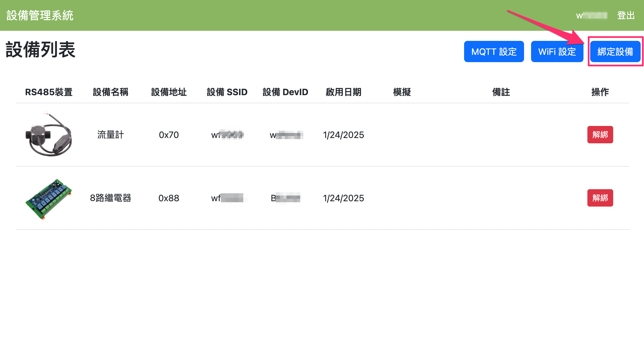Click the 設備列表 page heading
Viewport: 644px width, 337px height.
point(41,50)
